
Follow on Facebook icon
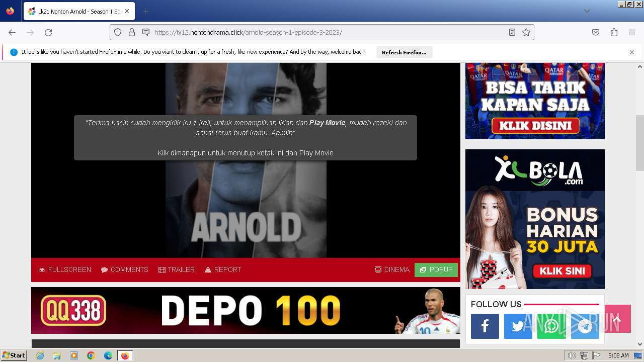click(x=485, y=326)
